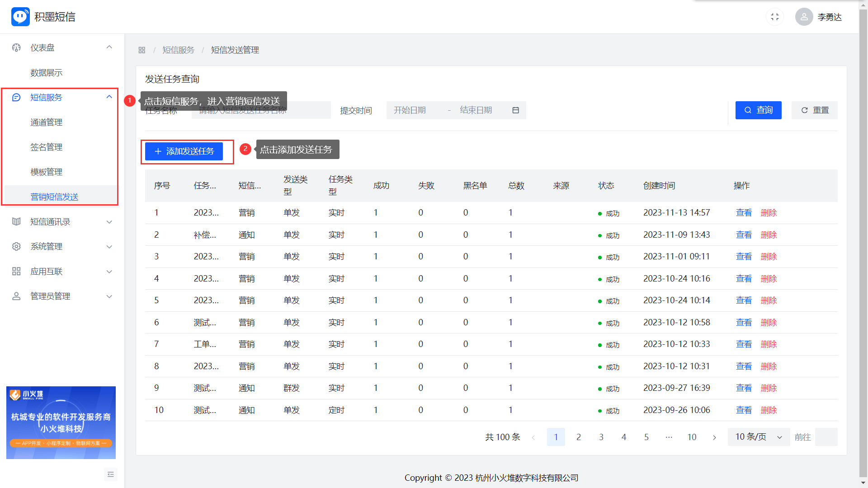Click the 添加发送任务 button
868x488 pixels.
click(x=184, y=151)
